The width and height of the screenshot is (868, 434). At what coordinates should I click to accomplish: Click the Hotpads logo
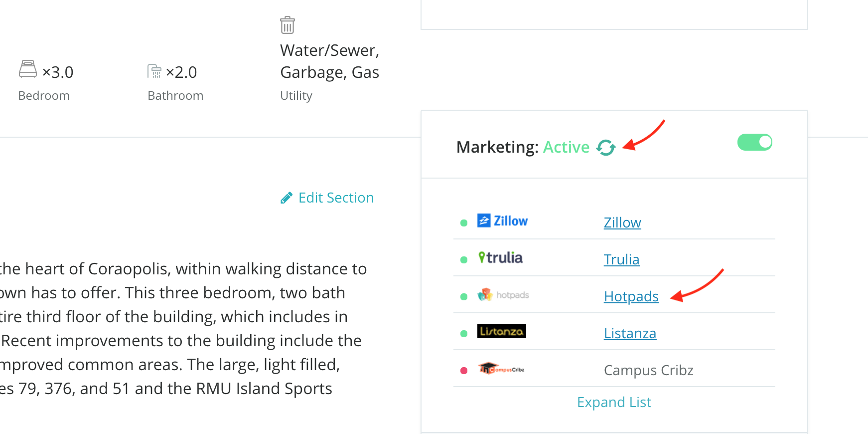point(503,295)
